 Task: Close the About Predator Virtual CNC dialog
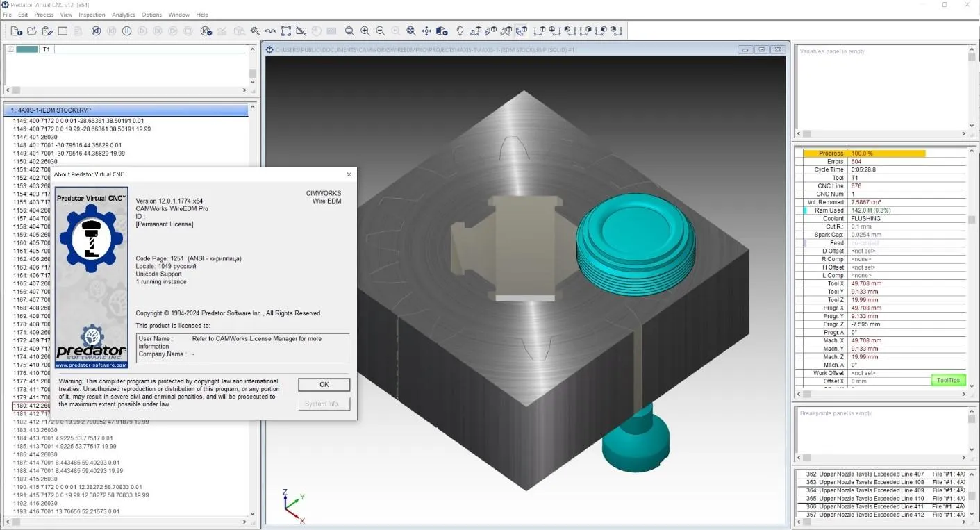click(349, 174)
